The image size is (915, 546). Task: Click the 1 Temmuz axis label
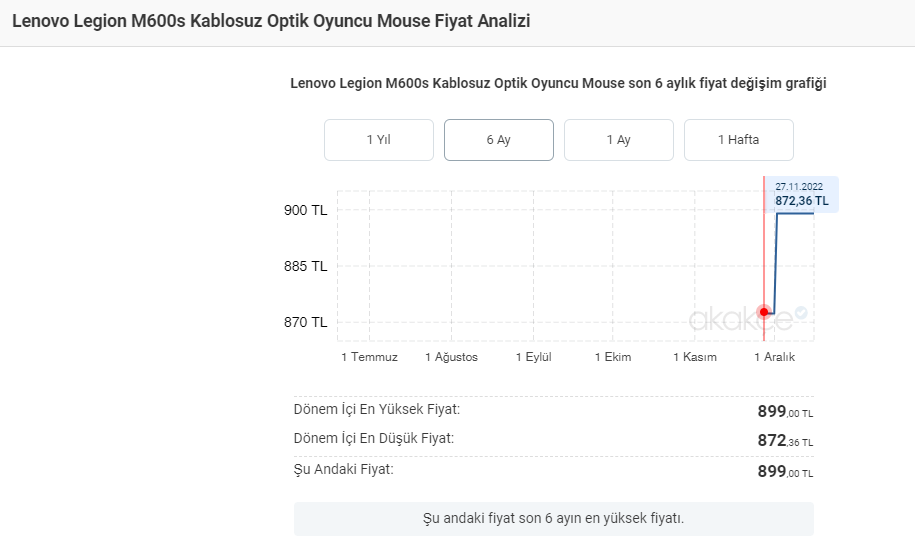pos(369,357)
